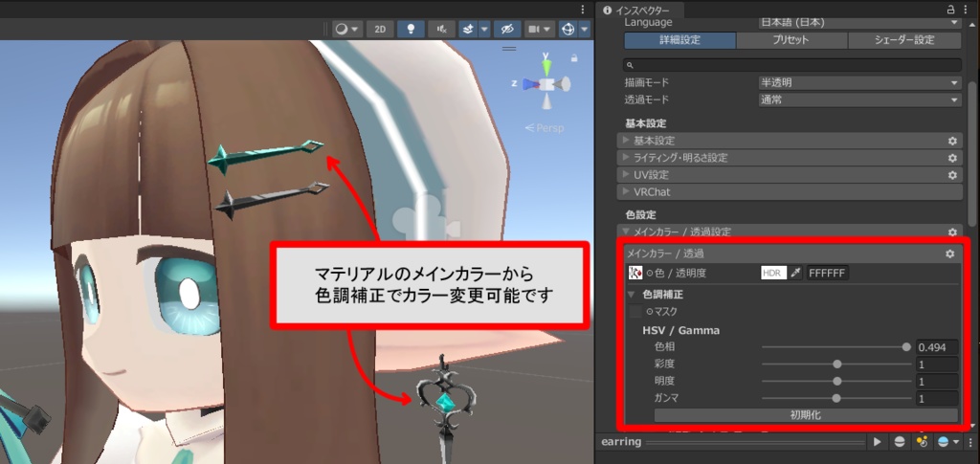Click the ガンマ value field

(937, 398)
